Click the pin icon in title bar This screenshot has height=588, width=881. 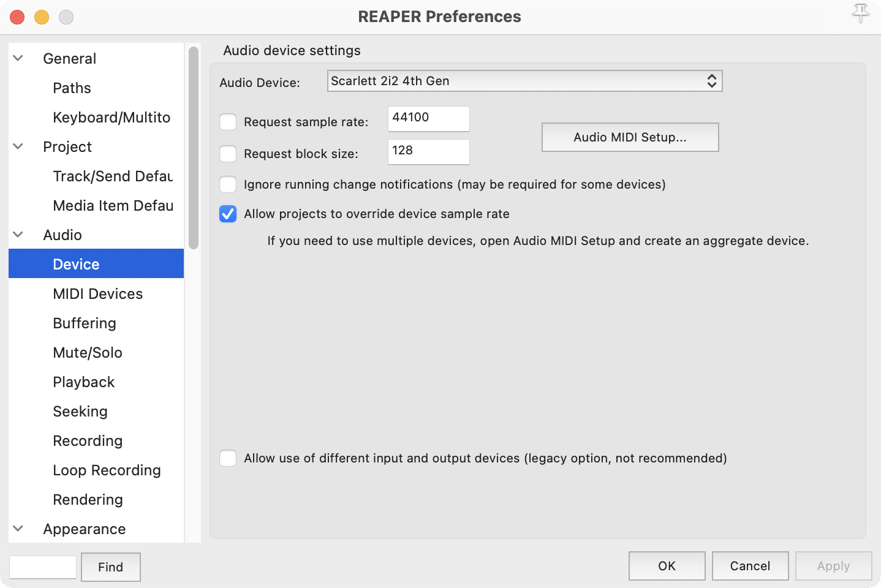pyautogui.click(x=860, y=13)
